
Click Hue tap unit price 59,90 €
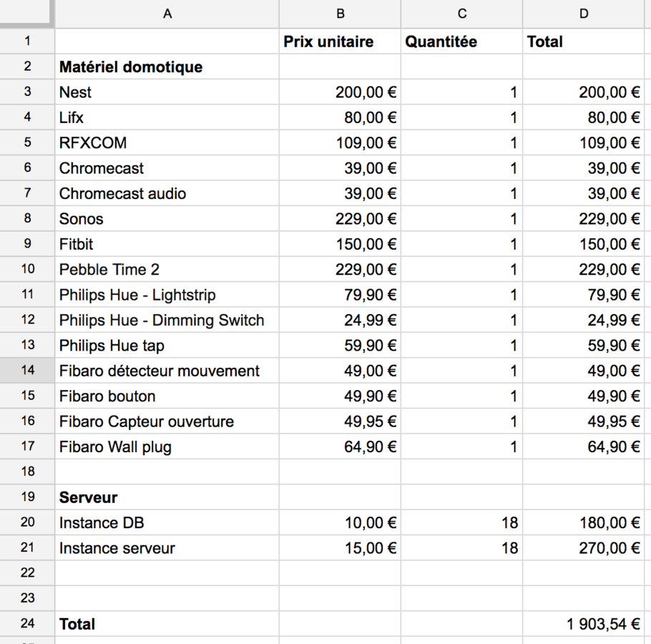[340, 345]
